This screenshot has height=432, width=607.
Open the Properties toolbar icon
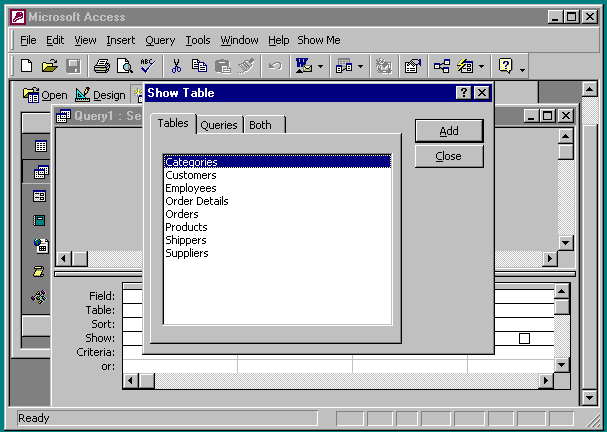pyautogui.click(x=413, y=66)
